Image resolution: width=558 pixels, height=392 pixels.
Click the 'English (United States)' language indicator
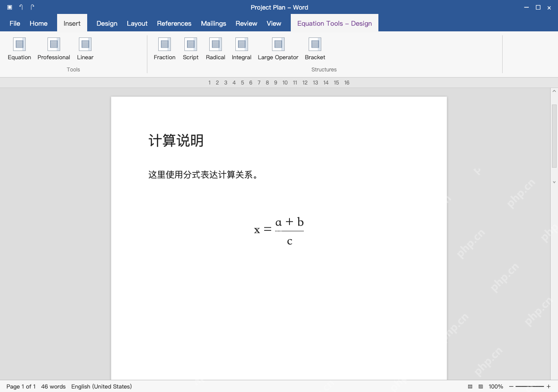tap(102, 386)
